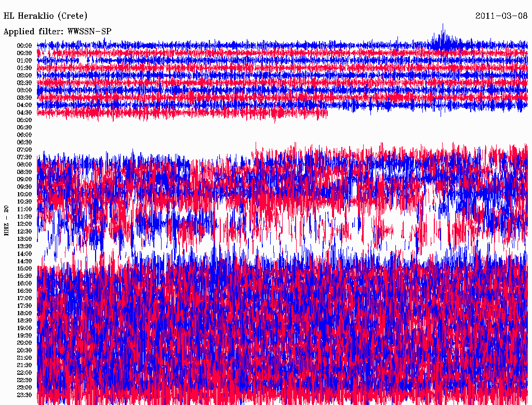
Task: Click the 12:00 time row label
Action: (24, 224)
